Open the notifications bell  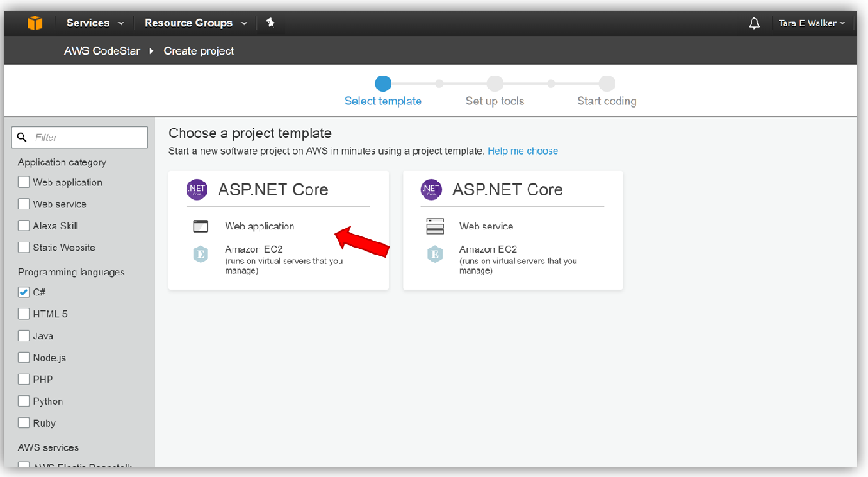pos(754,23)
